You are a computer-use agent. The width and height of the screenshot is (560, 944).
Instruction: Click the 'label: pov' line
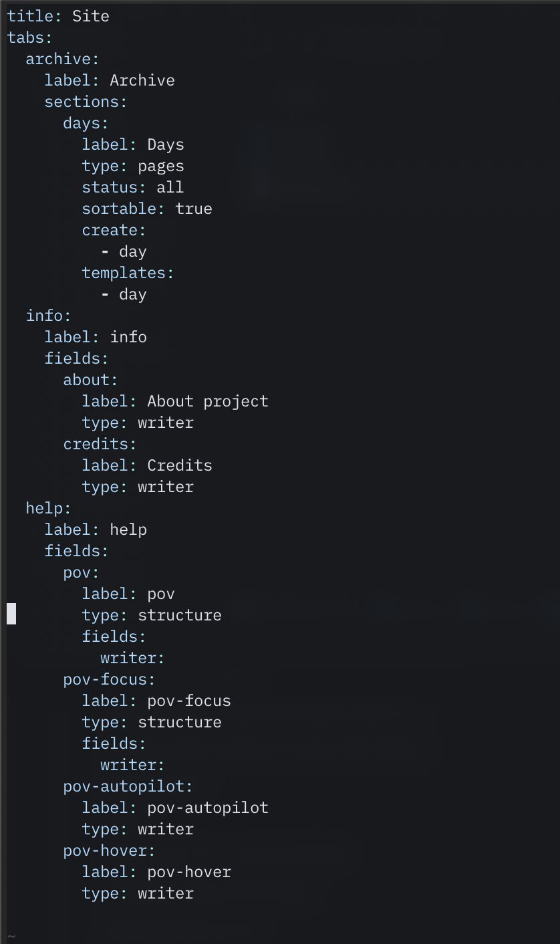pyautogui.click(x=128, y=594)
